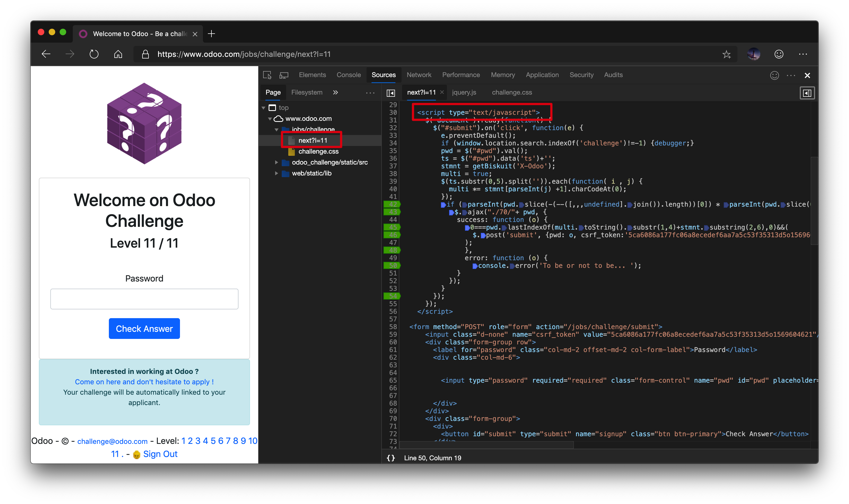Select the Filesystem navigator tab
This screenshot has width=849, height=504.
pos(307,92)
